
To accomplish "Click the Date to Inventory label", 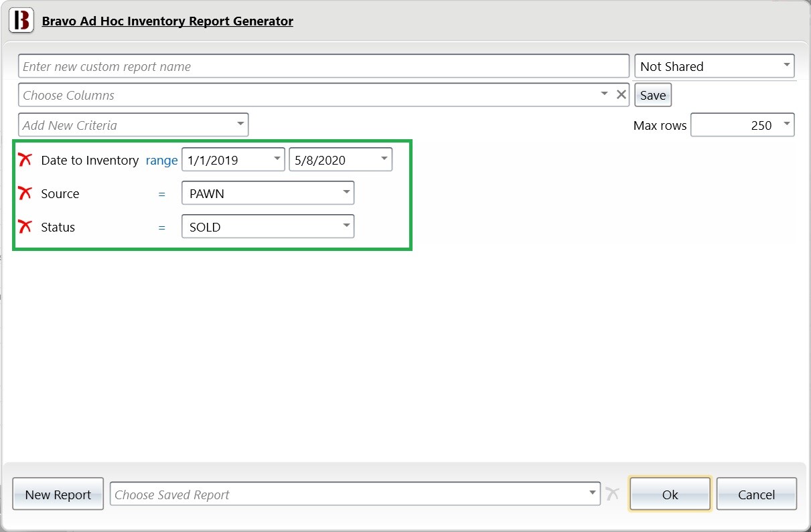I will point(90,160).
